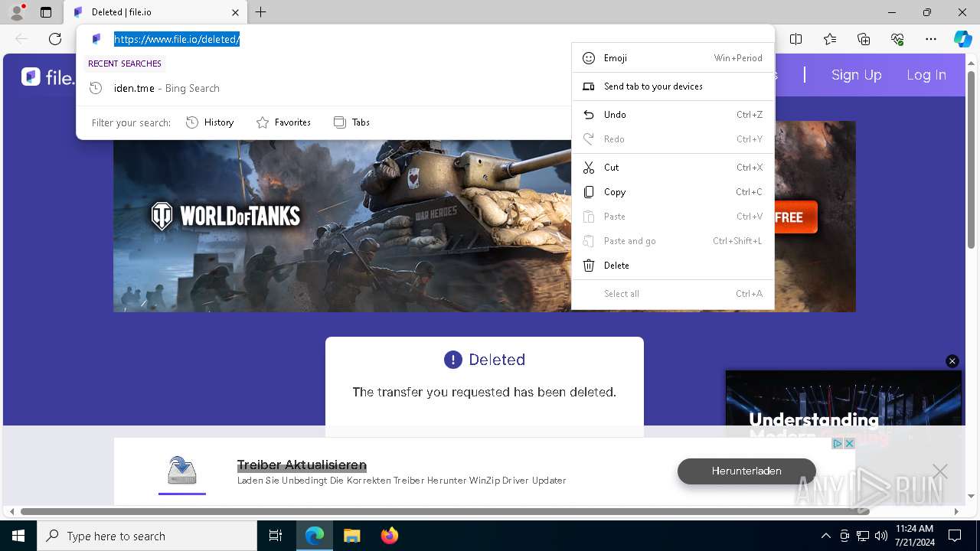Click the Edge profile avatar icon

coord(17,12)
